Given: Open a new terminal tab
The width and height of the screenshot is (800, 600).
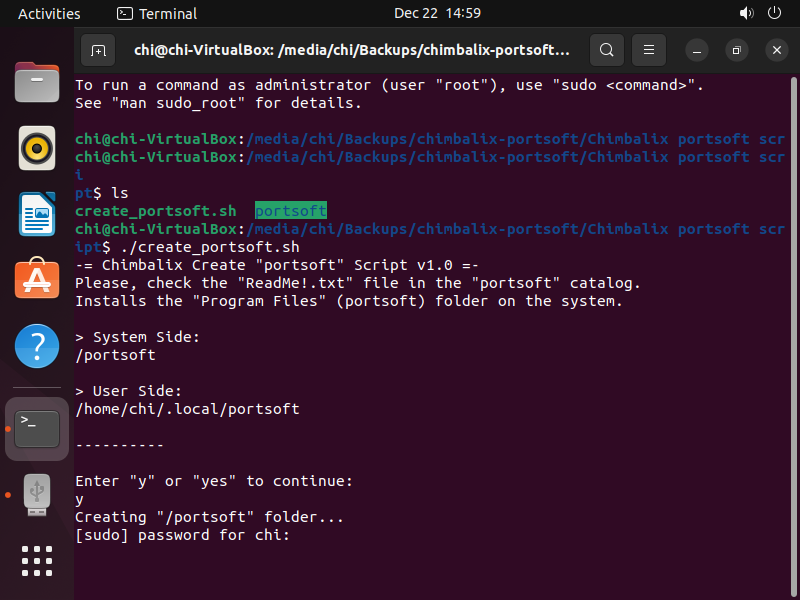Looking at the screenshot, I should click(98, 49).
